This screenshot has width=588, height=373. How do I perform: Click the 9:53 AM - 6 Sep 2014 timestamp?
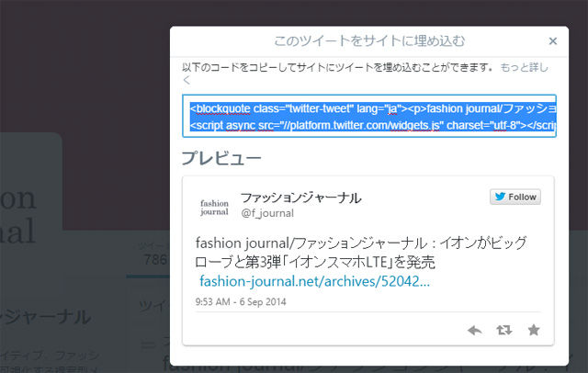(241, 301)
